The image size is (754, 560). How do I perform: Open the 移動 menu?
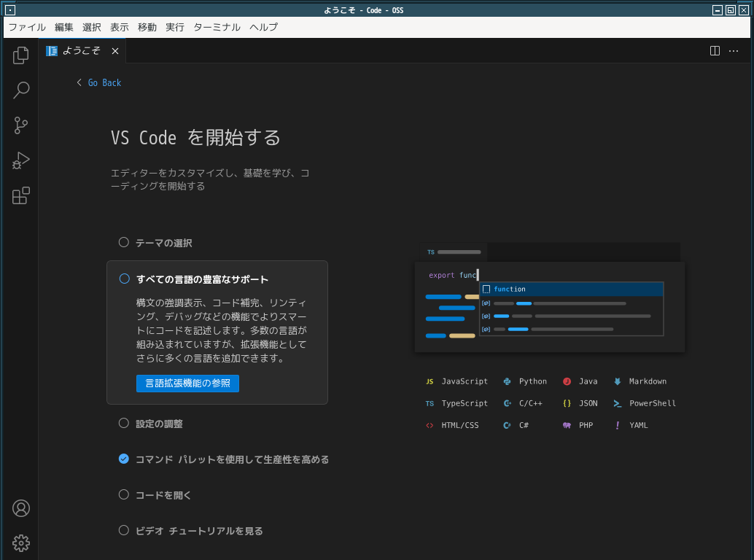click(147, 28)
